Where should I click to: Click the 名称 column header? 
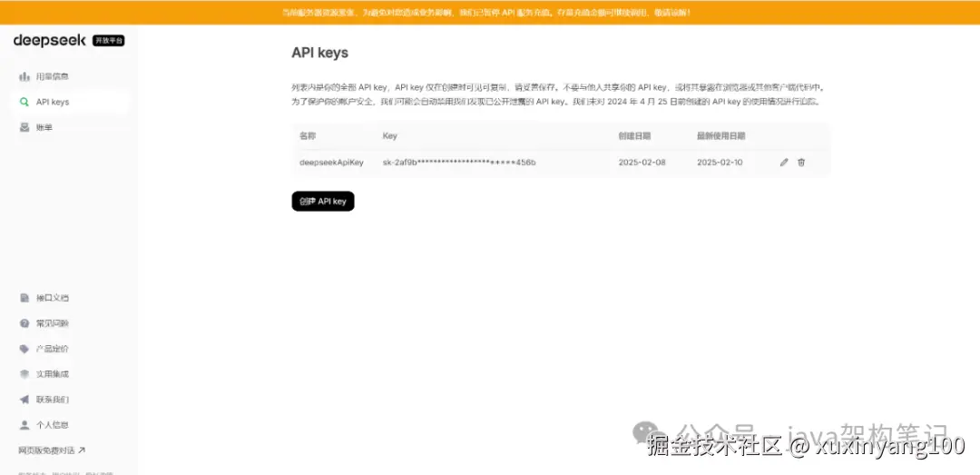pos(308,136)
